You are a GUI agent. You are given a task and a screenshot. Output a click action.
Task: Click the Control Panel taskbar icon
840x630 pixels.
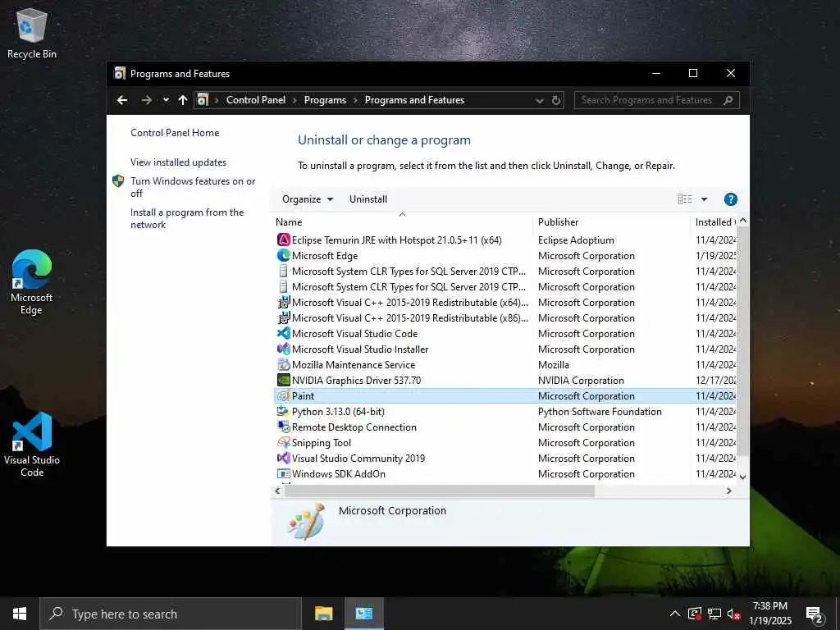pyautogui.click(x=363, y=614)
